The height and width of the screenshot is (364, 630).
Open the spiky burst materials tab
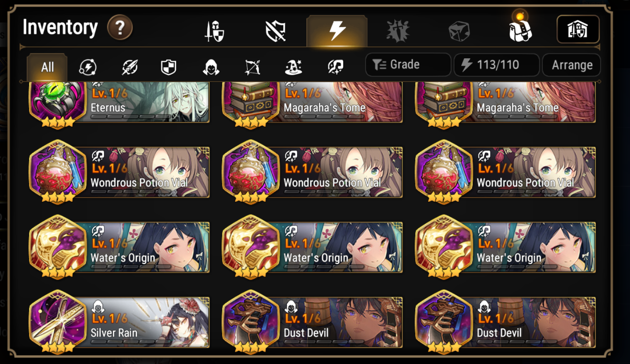398,31
